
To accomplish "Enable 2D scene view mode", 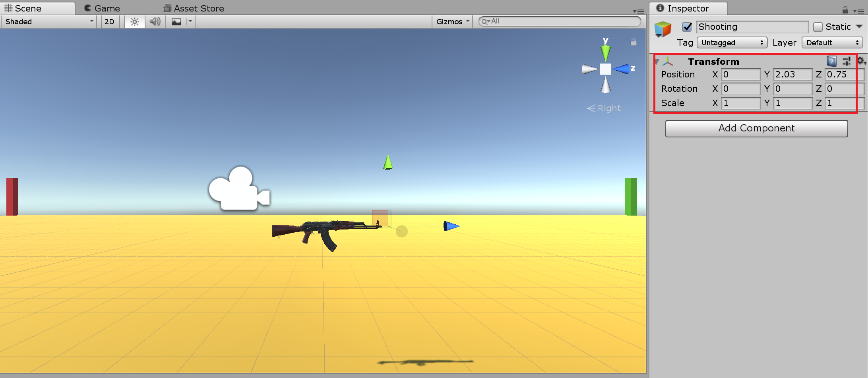I will (x=109, y=21).
